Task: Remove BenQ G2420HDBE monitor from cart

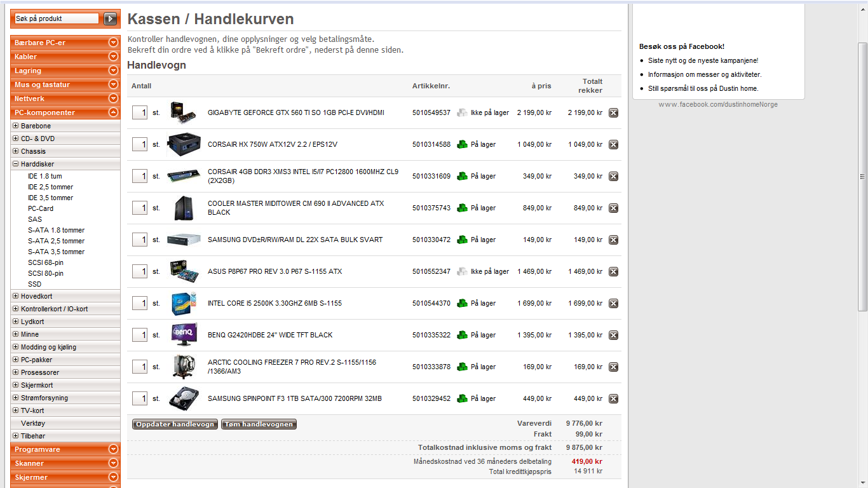Action: click(613, 335)
